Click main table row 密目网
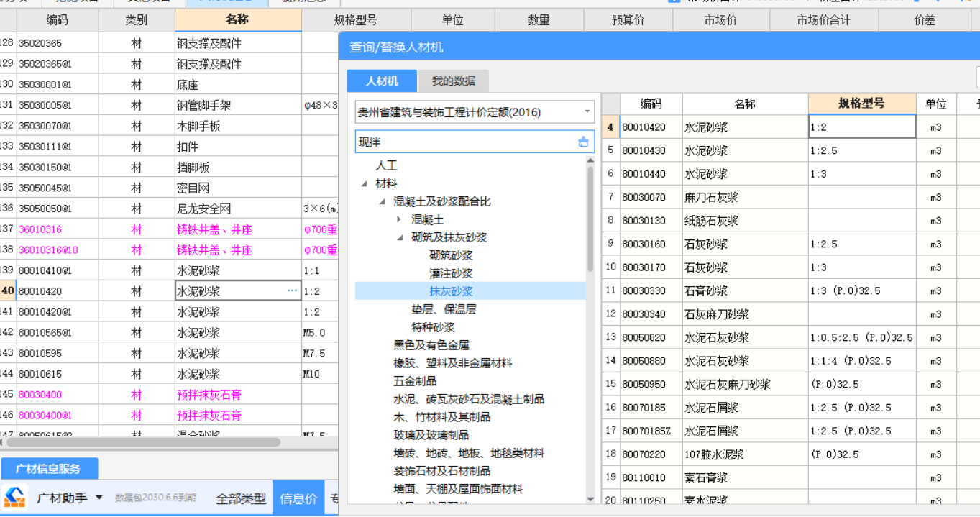The width and height of the screenshot is (980, 517). tap(169, 188)
